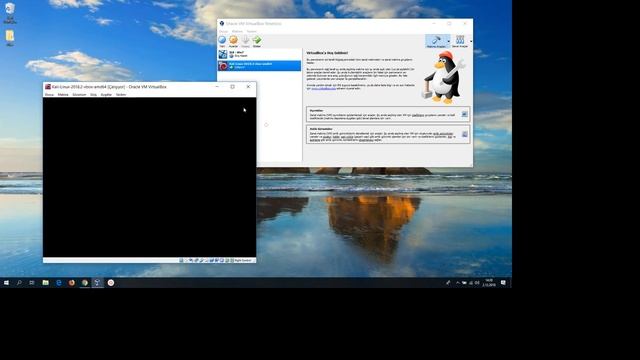Select the yellow folder desktop icon

pos(10,38)
